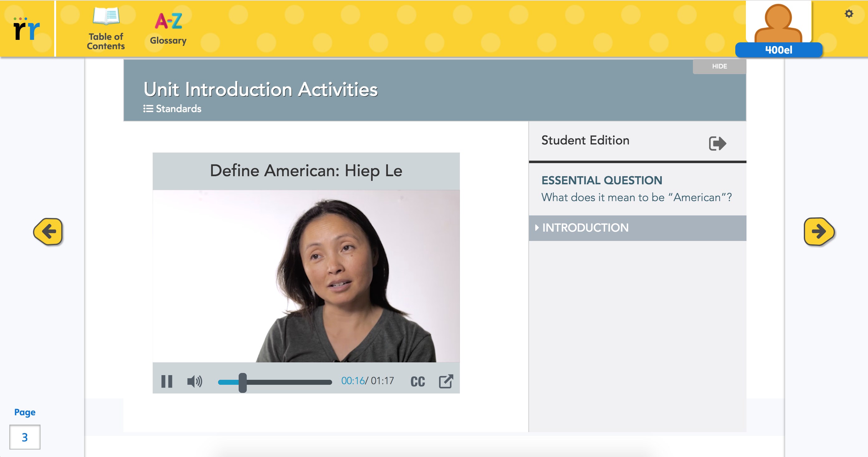Screen dimensions: 868x457
Task: Hide the Unit Introduction Activities panel
Action: [719, 66]
